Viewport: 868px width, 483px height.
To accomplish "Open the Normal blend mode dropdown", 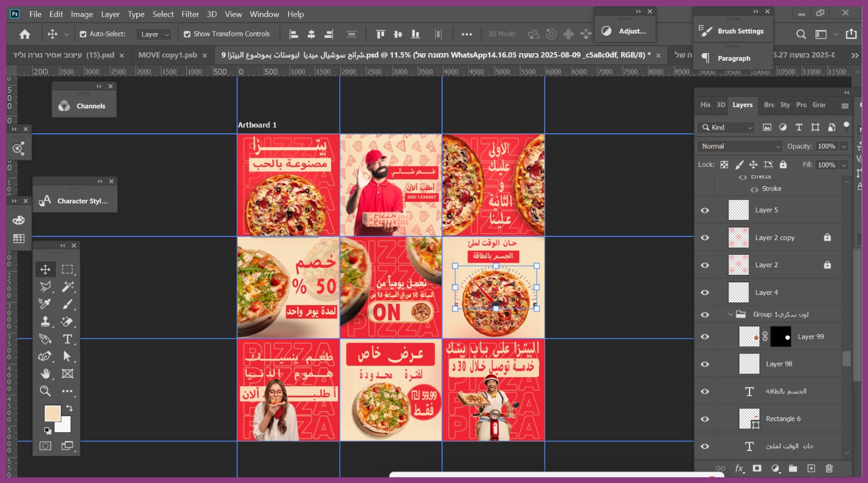I will click(x=740, y=146).
